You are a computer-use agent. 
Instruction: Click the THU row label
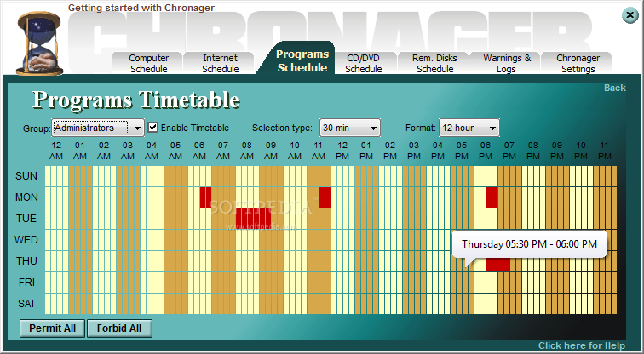(26, 261)
